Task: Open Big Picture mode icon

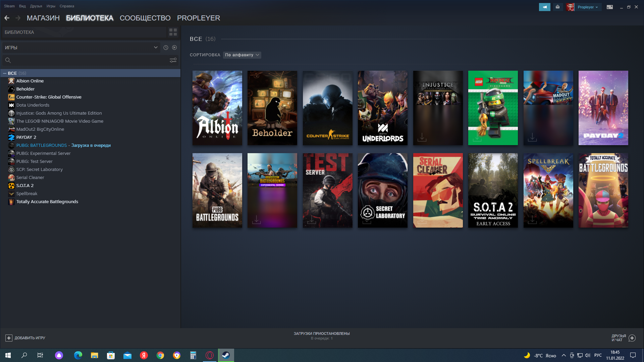Action: pos(610,7)
